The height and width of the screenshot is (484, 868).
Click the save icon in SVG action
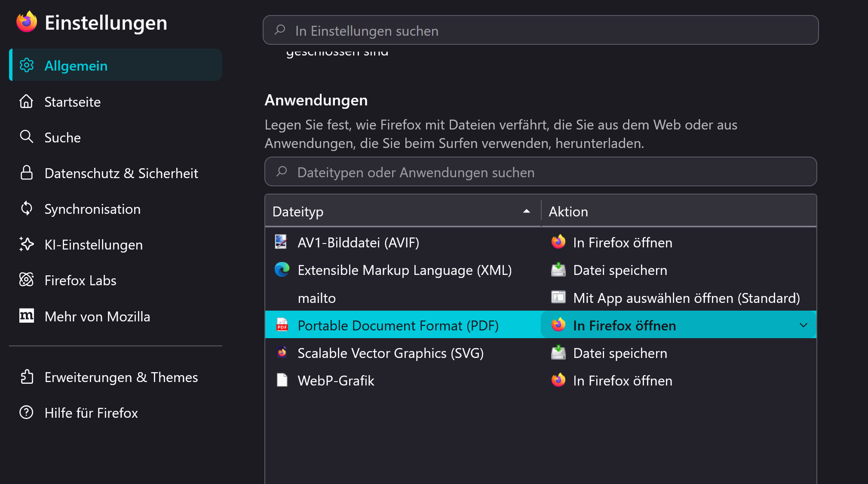(558, 352)
